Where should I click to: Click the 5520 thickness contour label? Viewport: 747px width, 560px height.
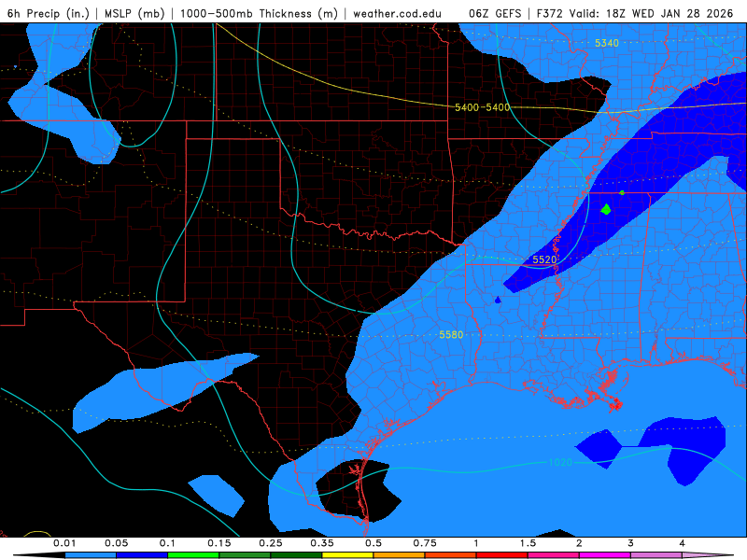click(x=544, y=259)
